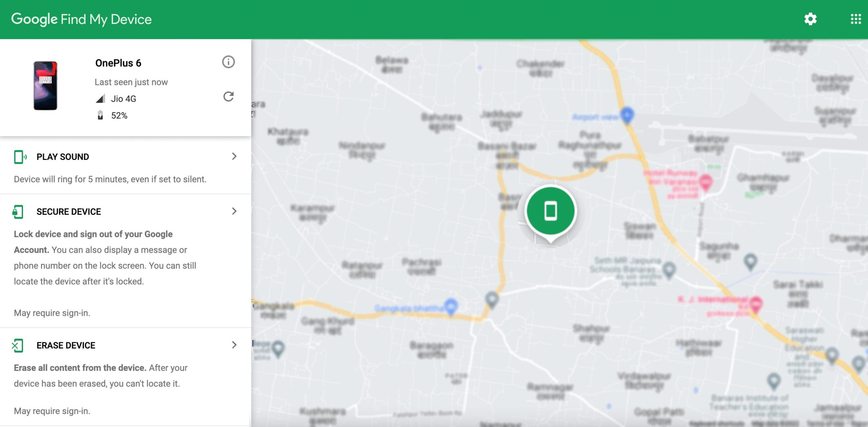Refresh the device location
The width and height of the screenshot is (868, 427).
pos(229,97)
